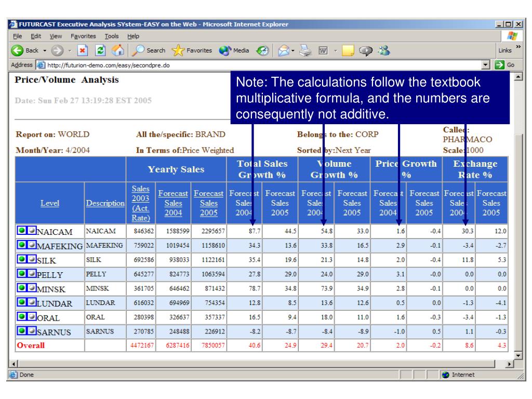Image resolution: width=532 pixels, height=399 pixels.
Task: Open the Help menu
Action: coord(134,36)
